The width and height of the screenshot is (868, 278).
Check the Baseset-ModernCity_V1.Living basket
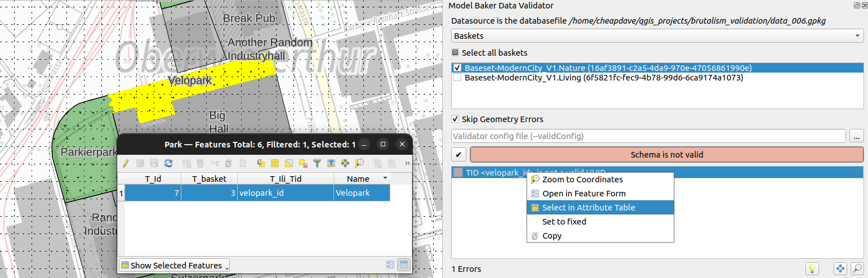pos(457,78)
